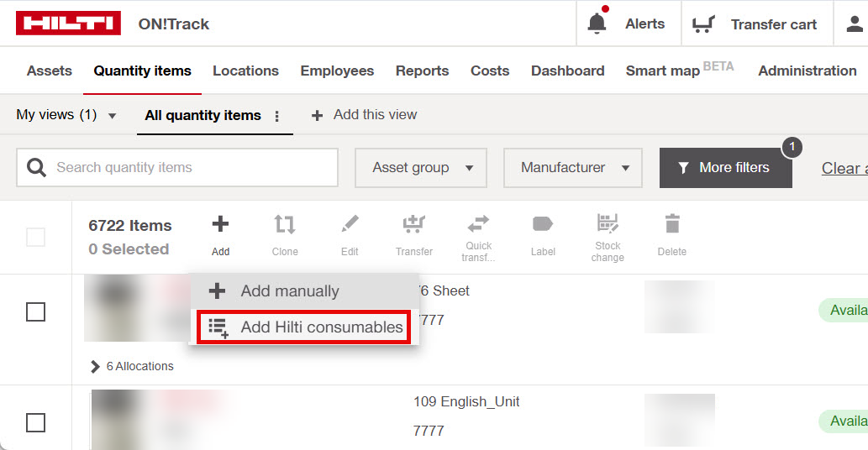Click the Quick transfer arrows icon
The height and width of the screenshot is (450, 868).
click(478, 224)
